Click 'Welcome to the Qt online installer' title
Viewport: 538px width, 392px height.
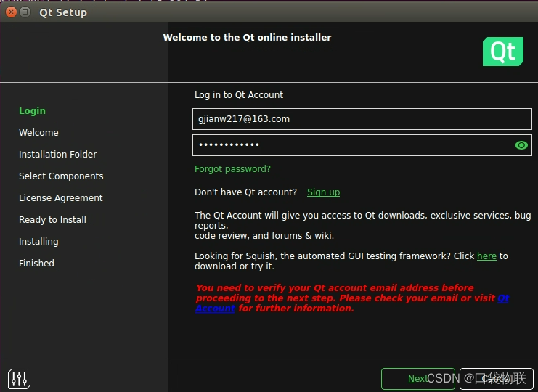(247, 37)
